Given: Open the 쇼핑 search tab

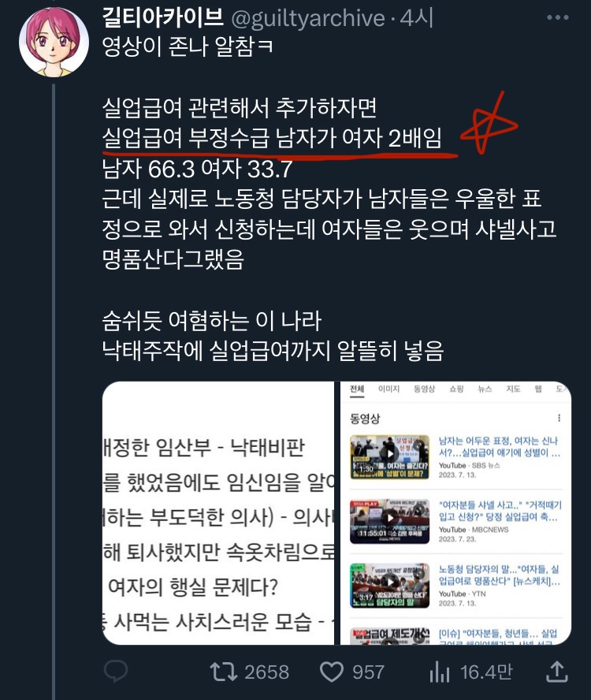Looking at the screenshot, I should [456, 389].
